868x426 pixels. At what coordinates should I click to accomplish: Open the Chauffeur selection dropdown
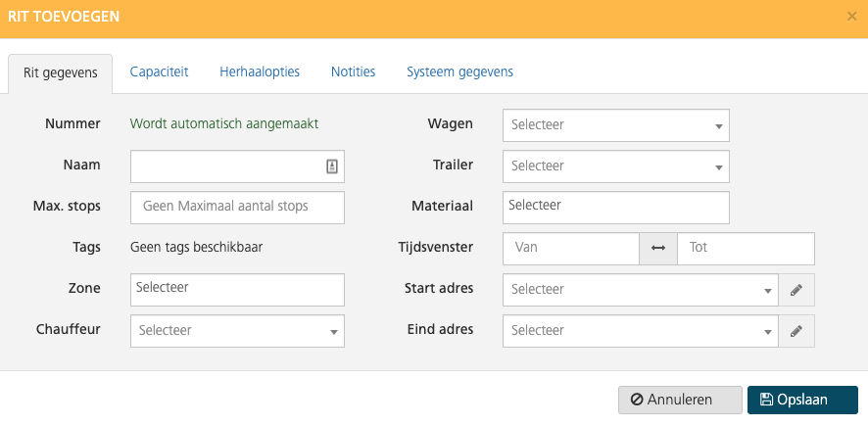point(237,331)
